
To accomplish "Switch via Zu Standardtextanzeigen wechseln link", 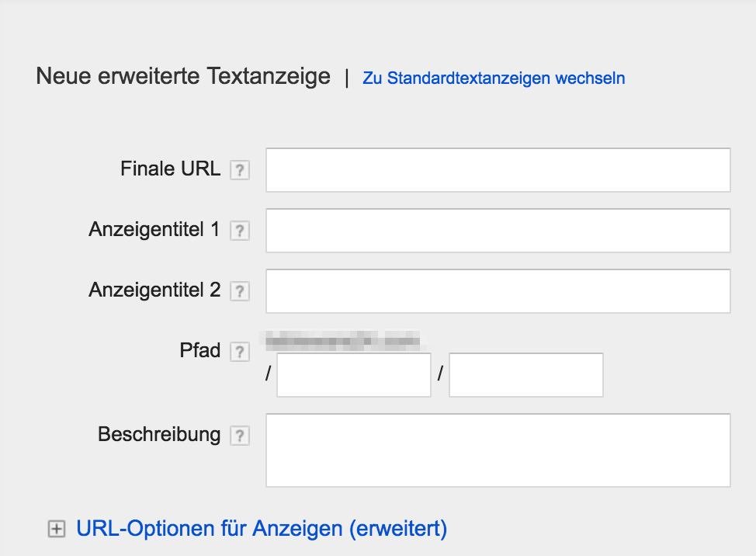I will point(494,78).
